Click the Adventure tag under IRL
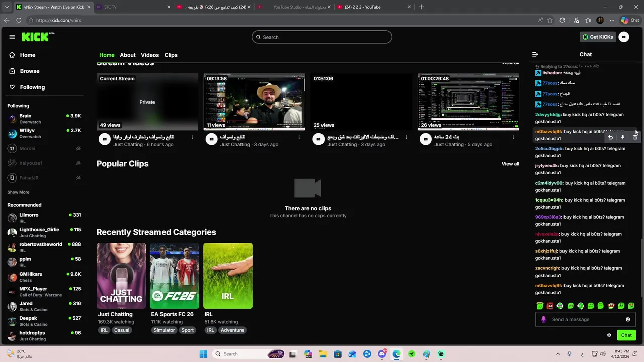644x362 pixels. point(232,330)
